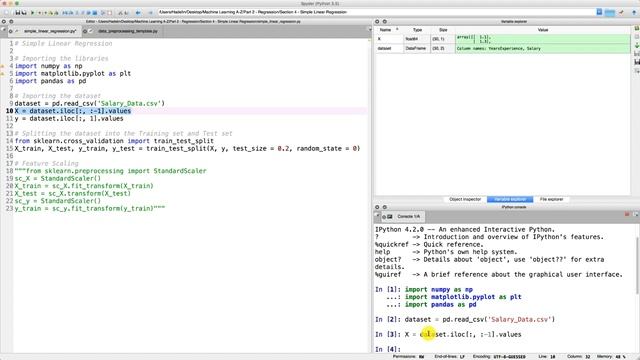
Task: Open the editor tabs browse button at left
Action: point(4,29)
